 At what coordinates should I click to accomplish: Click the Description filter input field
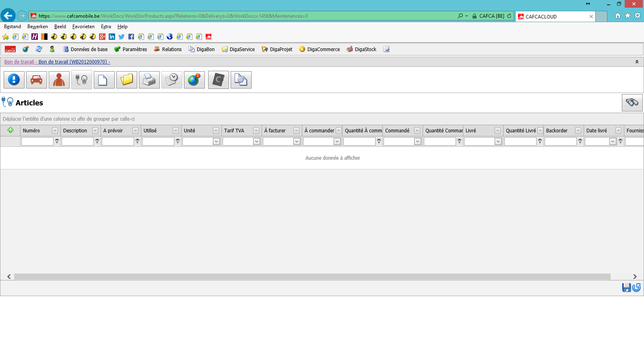pos(78,141)
